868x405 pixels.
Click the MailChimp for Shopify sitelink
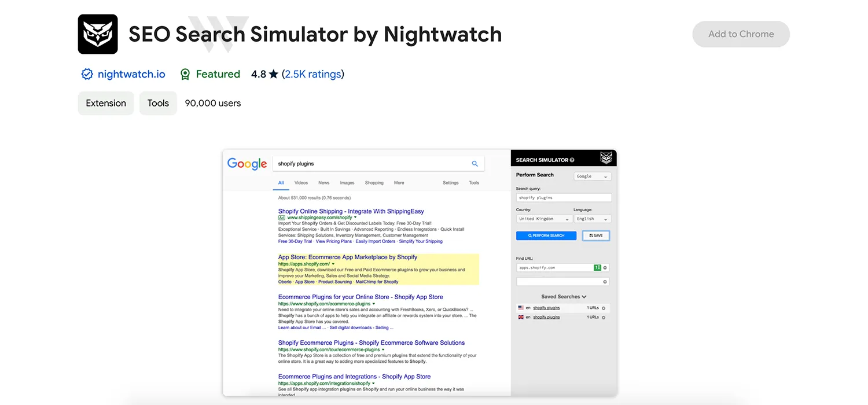point(377,282)
